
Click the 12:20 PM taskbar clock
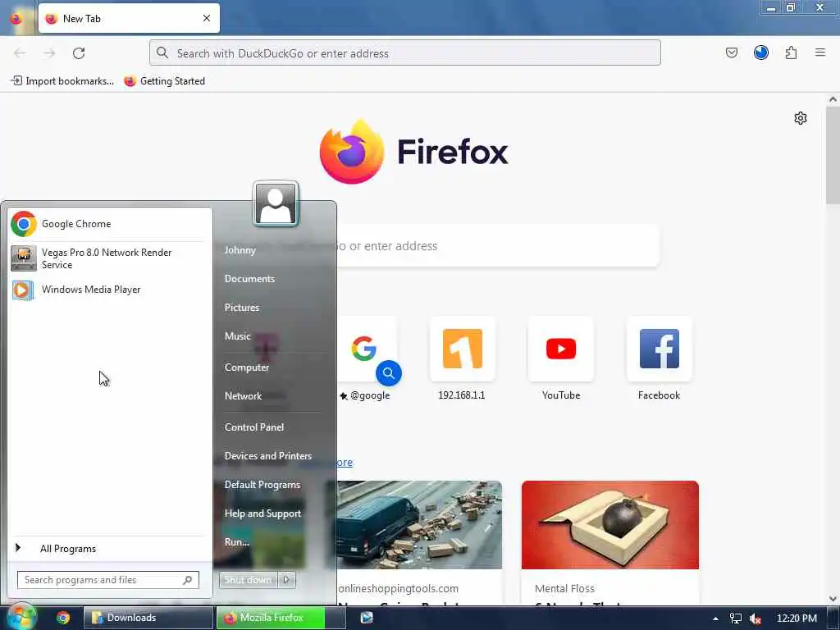tap(797, 619)
